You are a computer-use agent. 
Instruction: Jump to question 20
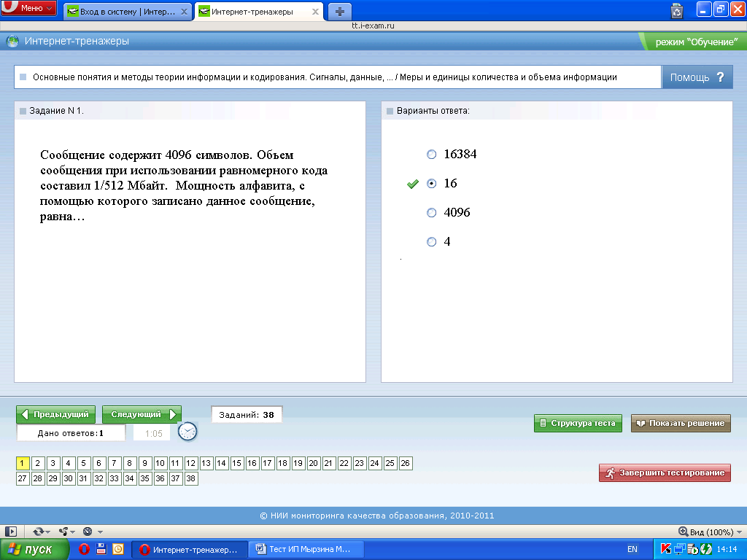313,463
